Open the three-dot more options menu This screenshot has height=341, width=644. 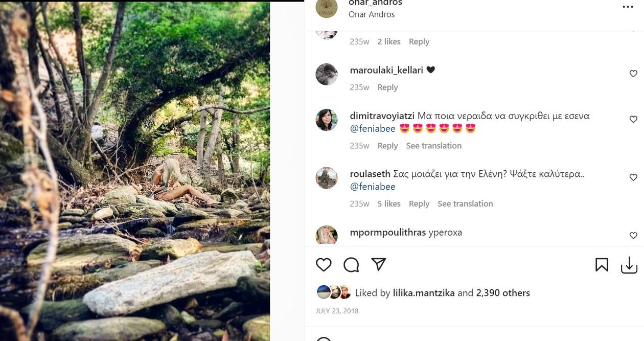coord(628,7)
